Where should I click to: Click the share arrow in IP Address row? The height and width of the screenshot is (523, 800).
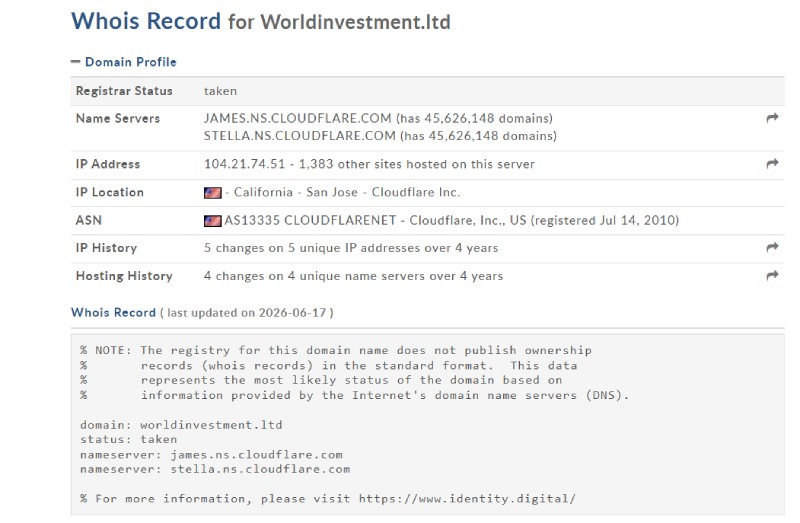click(x=772, y=163)
